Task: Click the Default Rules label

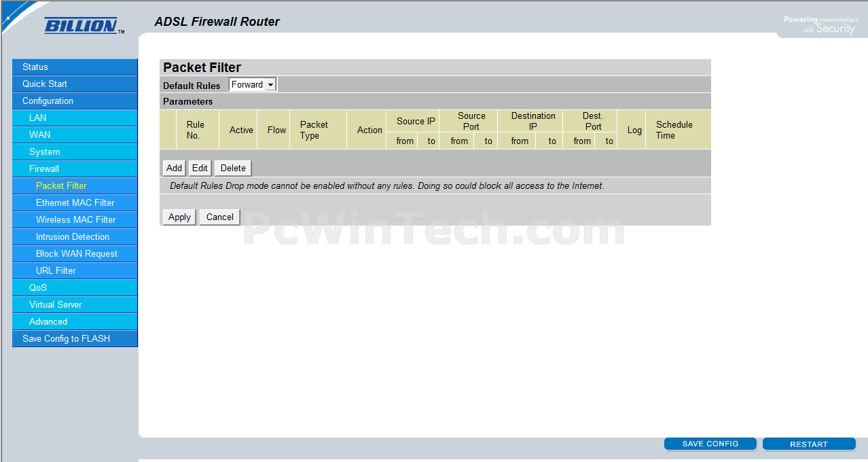Action: [x=192, y=86]
